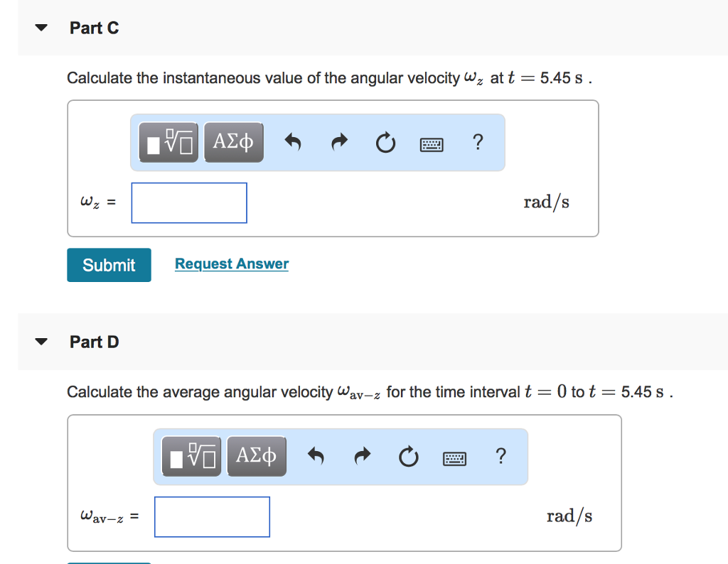Screen dimensions: 728x564
Task: Click the redo arrow in Part C toolbar
Action: (339, 142)
